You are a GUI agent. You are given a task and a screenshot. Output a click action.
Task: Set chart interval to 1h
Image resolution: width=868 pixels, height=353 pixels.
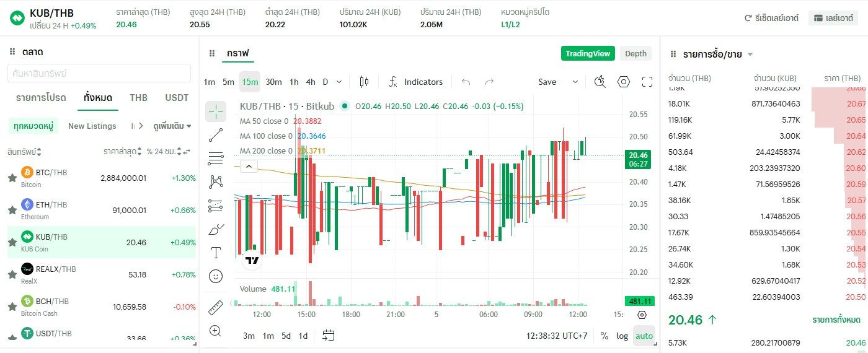294,82
